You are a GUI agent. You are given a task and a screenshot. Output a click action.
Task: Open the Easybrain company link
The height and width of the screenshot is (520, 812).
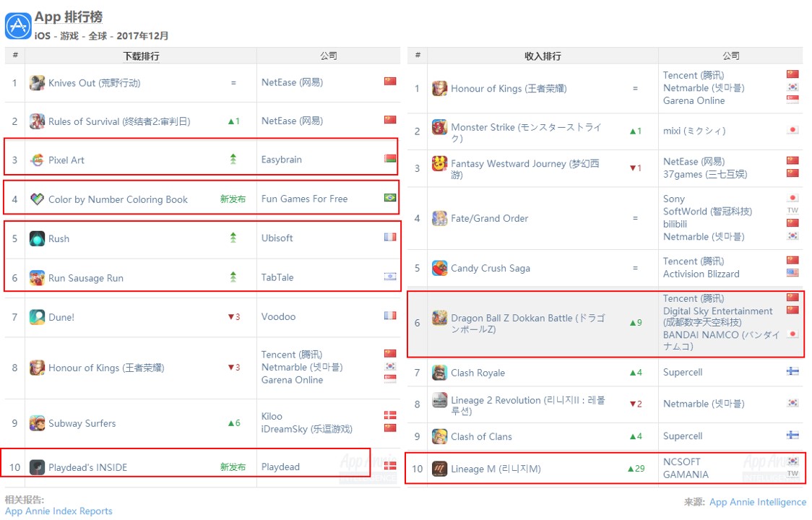281,160
